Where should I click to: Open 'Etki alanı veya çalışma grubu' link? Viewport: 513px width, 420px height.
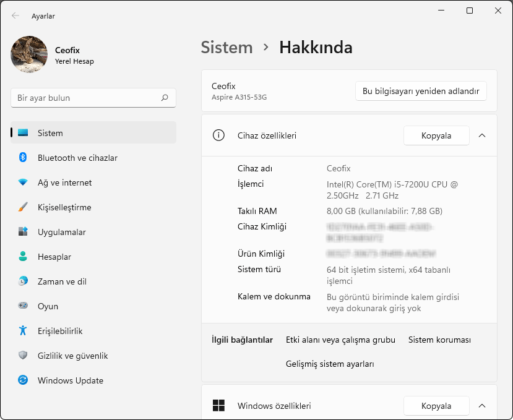coord(340,340)
